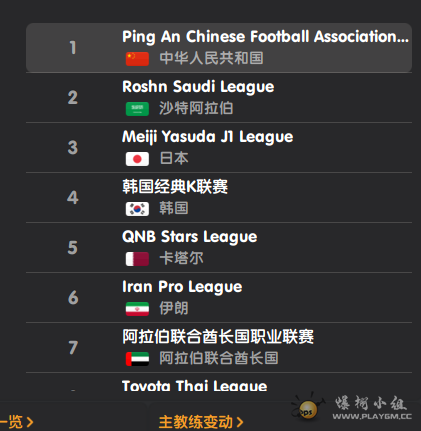This screenshot has height=431, width=421.
Task: Click the Qatar flag icon
Action: [137, 259]
